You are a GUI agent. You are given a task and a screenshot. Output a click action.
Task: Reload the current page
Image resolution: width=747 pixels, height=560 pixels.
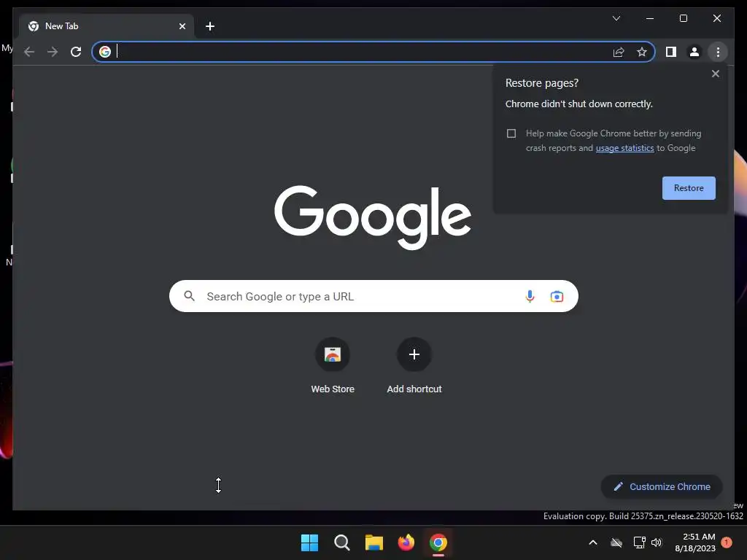tap(76, 52)
